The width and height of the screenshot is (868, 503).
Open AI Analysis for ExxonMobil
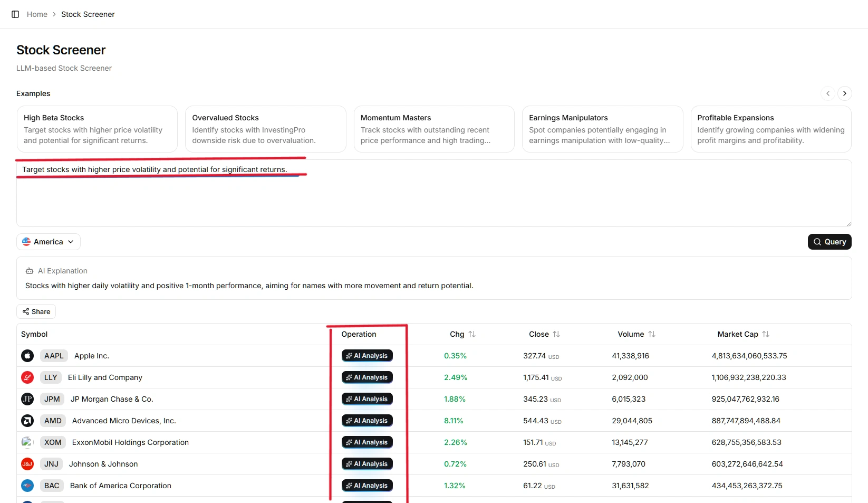pyautogui.click(x=367, y=442)
